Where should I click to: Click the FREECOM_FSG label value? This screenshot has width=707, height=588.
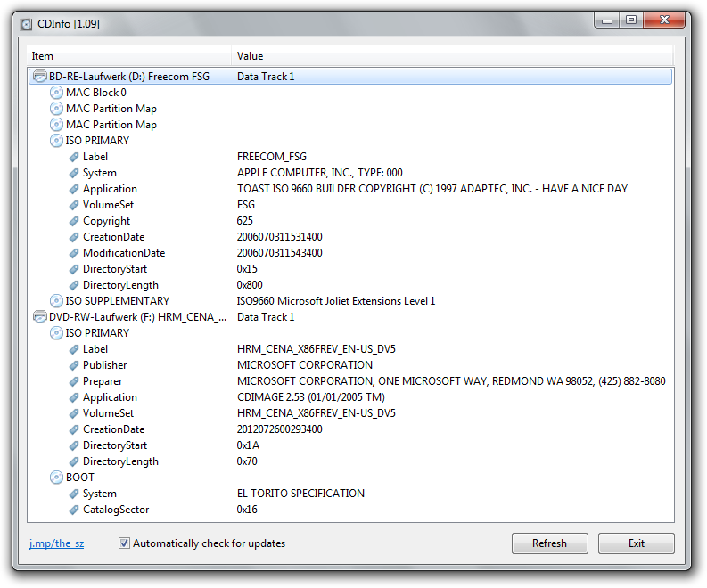[x=271, y=157]
